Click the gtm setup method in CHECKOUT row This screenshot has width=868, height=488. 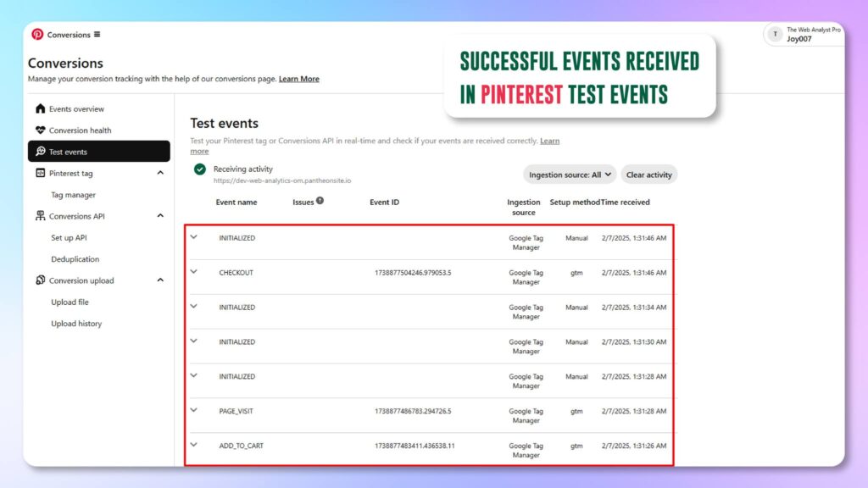(x=576, y=273)
